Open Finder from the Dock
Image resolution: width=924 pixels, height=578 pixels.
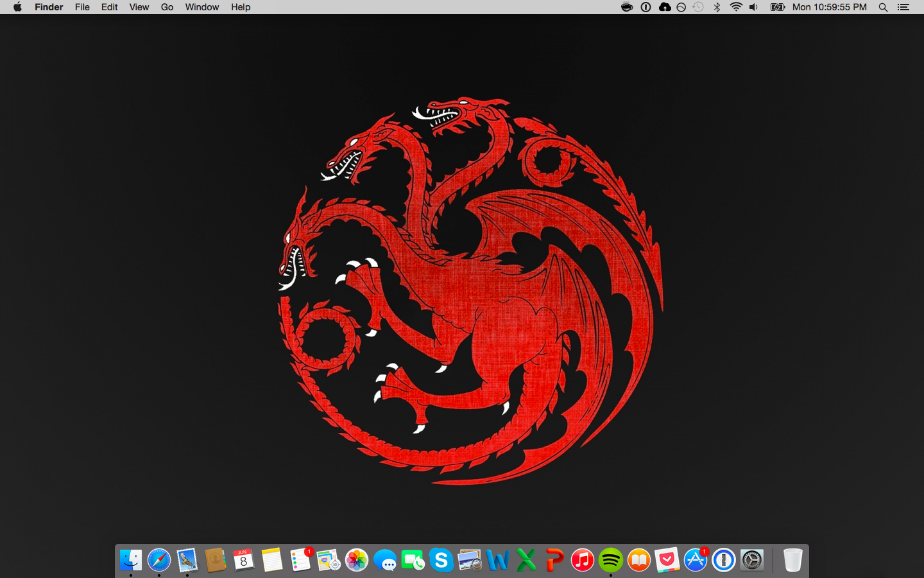(131, 560)
